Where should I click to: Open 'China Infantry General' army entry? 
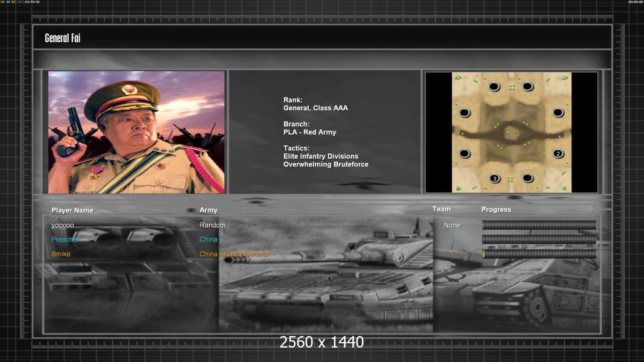point(234,254)
